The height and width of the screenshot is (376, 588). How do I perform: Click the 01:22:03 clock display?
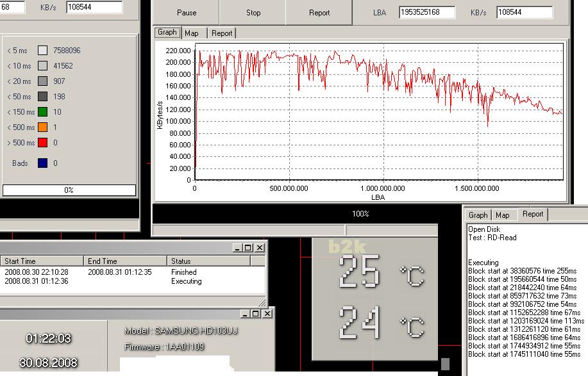point(48,339)
